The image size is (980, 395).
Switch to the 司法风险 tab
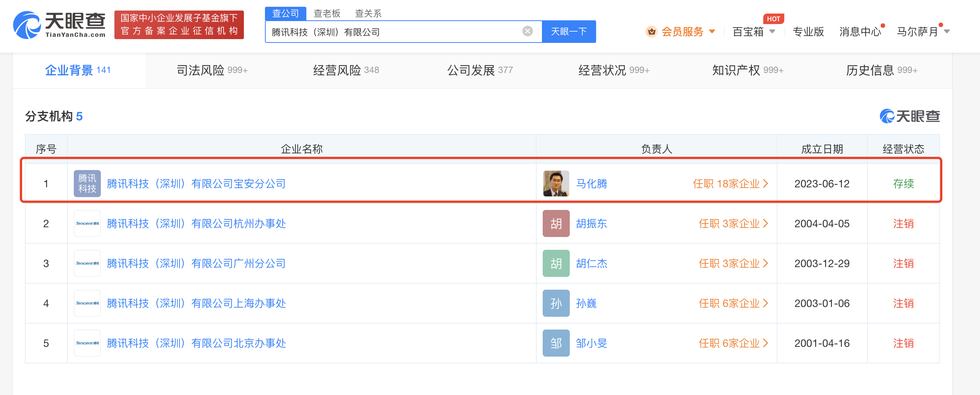pyautogui.click(x=212, y=70)
